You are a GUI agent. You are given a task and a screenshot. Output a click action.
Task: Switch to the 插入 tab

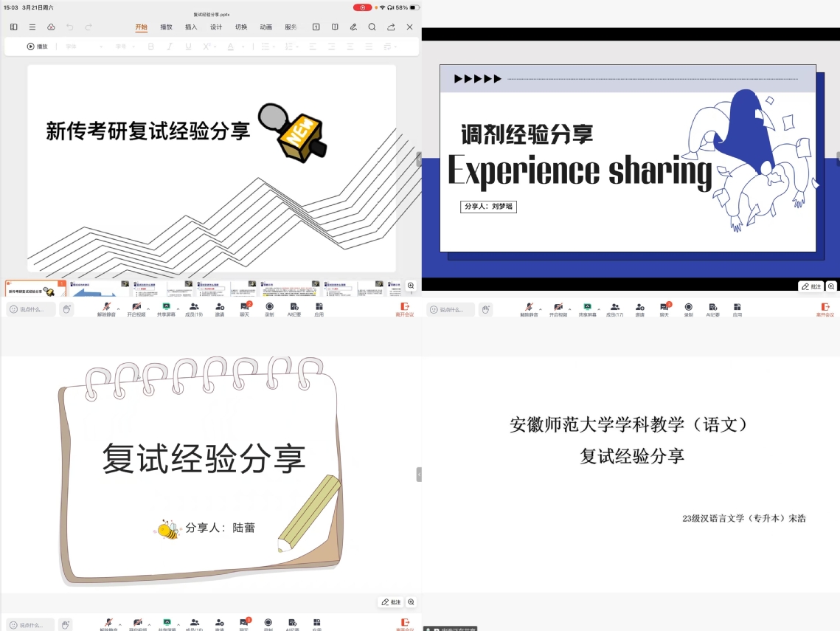tap(191, 27)
